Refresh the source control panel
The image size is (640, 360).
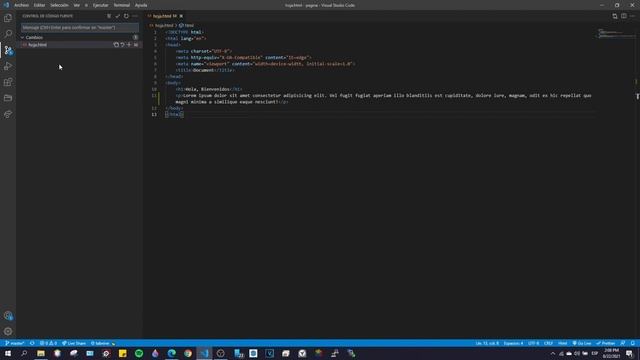coord(126,16)
